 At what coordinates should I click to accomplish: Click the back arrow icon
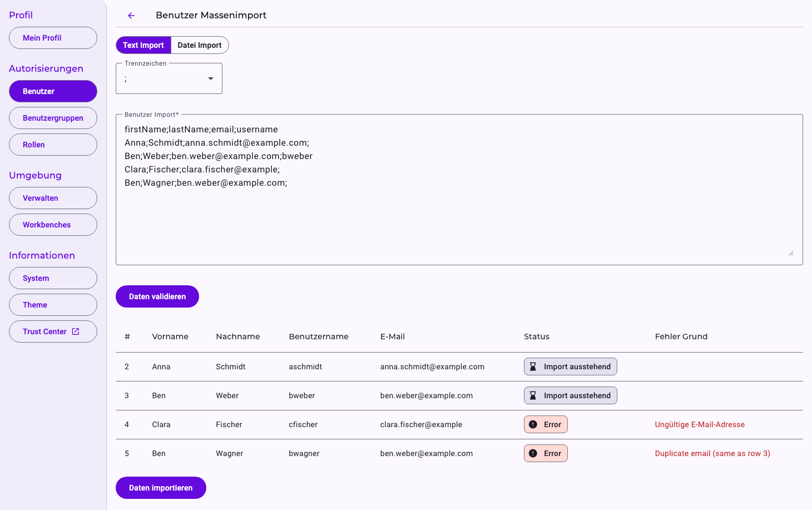coord(131,16)
